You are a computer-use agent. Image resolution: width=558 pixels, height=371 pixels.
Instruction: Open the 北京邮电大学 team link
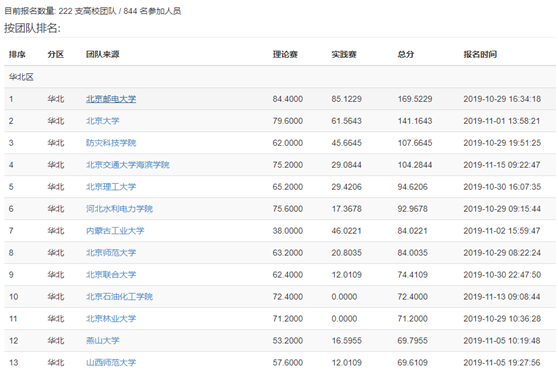pos(111,99)
